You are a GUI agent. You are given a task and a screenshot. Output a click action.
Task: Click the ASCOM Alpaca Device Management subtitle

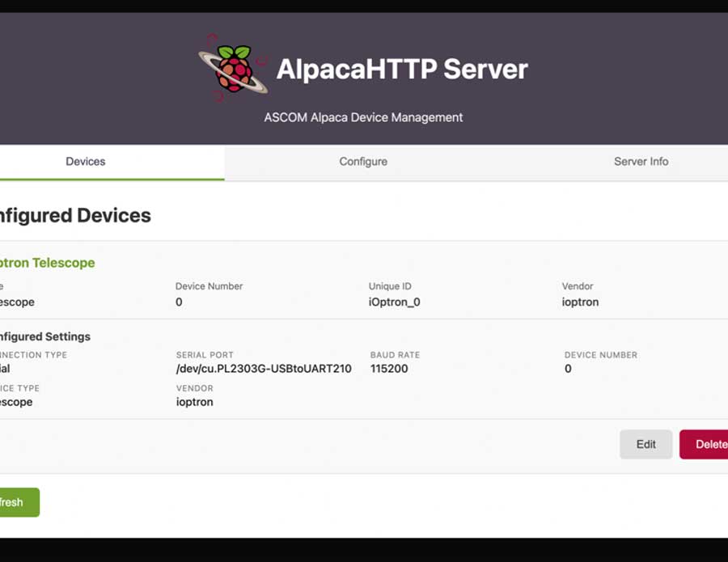[363, 117]
